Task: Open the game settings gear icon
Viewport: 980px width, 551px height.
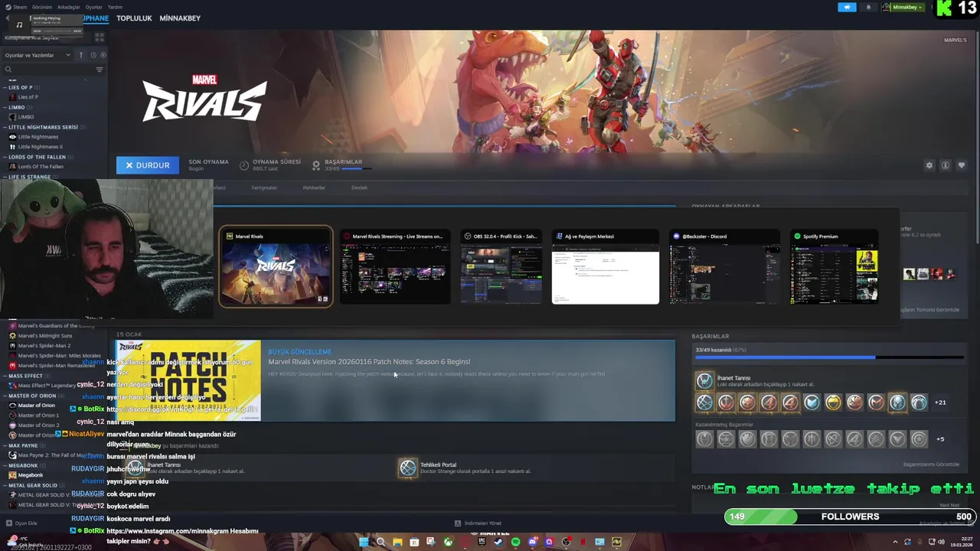Action: [x=929, y=165]
